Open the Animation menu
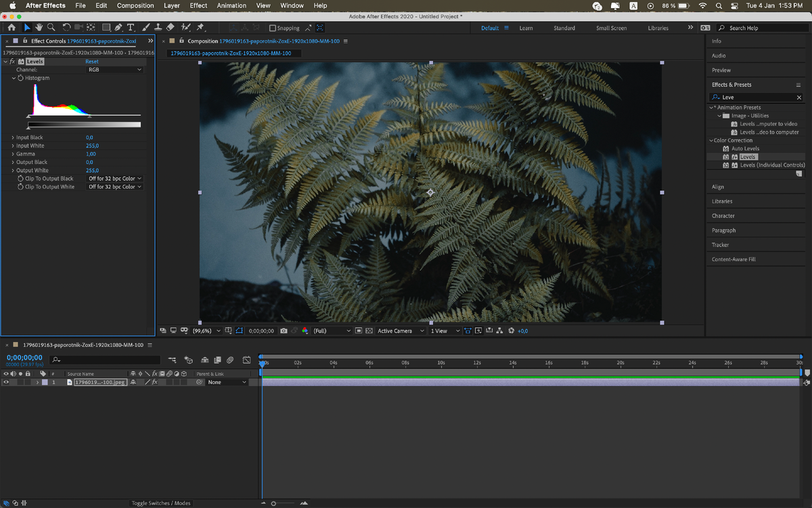The height and width of the screenshot is (508, 812). click(x=231, y=5)
